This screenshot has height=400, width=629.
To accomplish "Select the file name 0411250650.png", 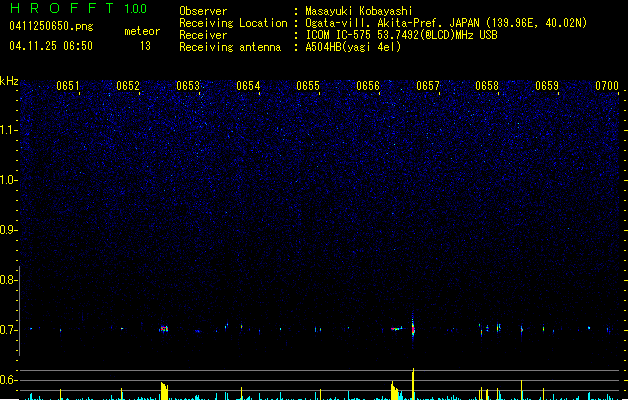I will (51, 26).
